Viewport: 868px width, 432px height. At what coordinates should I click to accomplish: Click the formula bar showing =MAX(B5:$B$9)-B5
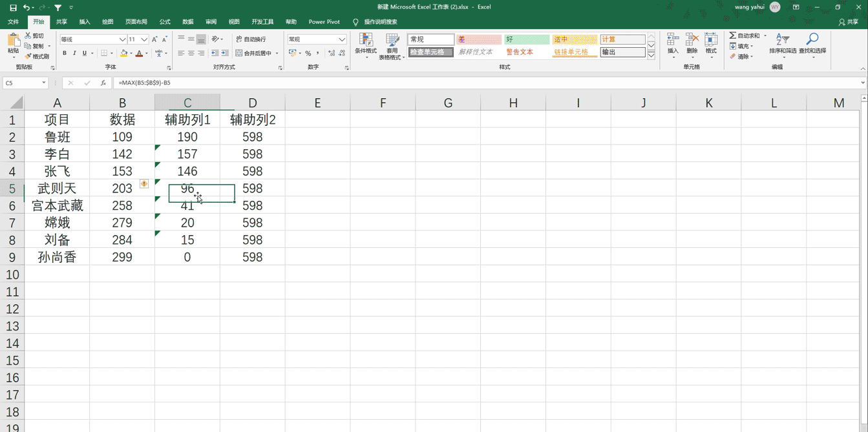pos(488,83)
